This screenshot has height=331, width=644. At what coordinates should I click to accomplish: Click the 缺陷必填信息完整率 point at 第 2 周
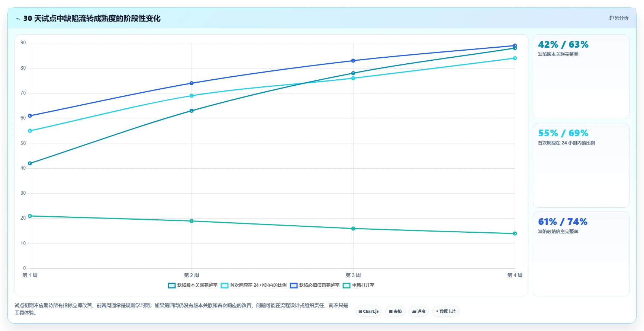click(x=191, y=83)
